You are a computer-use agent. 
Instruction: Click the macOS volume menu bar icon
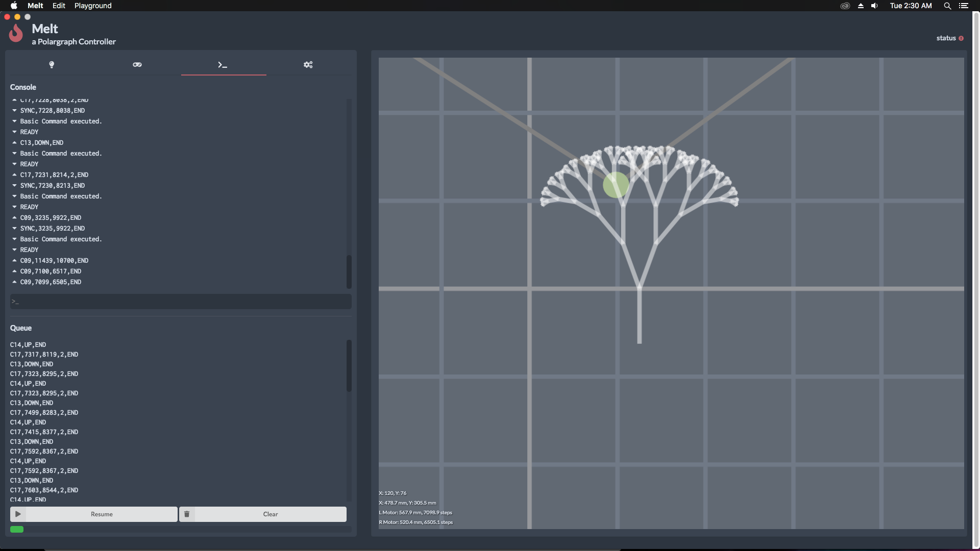pos(874,6)
